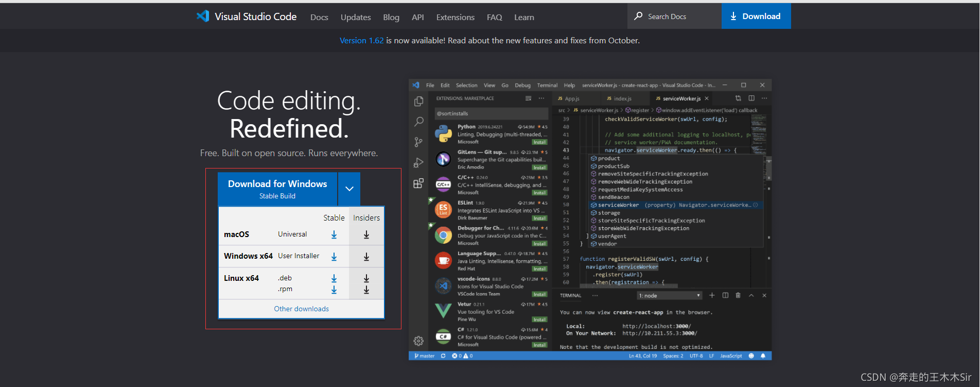Download macOS Insiders build

366,234
